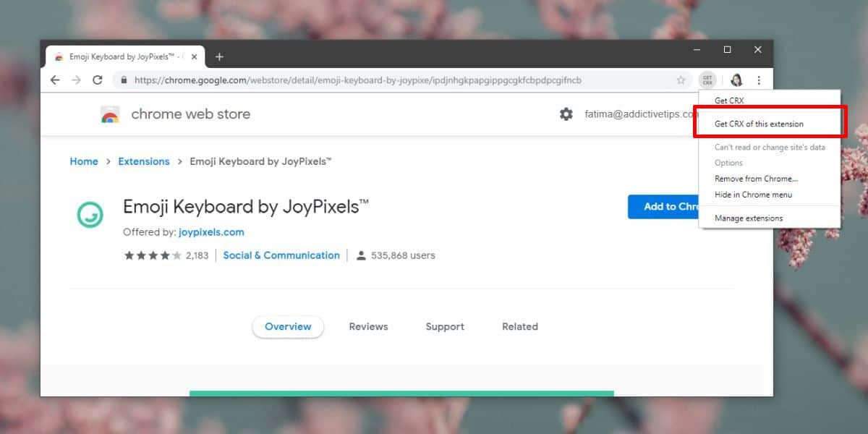Image resolution: width=868 pixels, height=434 pixels.
Task: Bookmark this page with the star icon
Action: click(x=681, y=80)
